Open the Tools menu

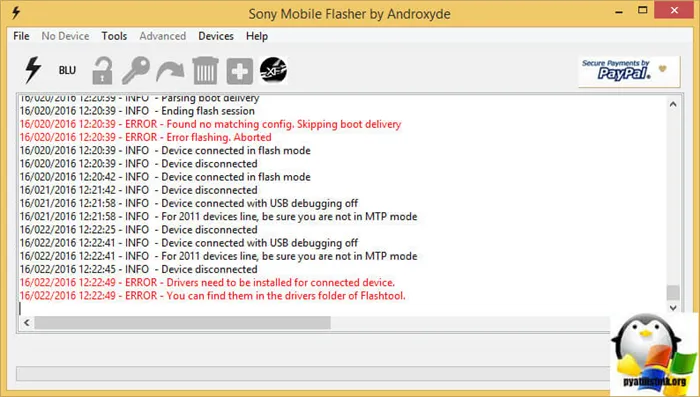coord(114,36)
